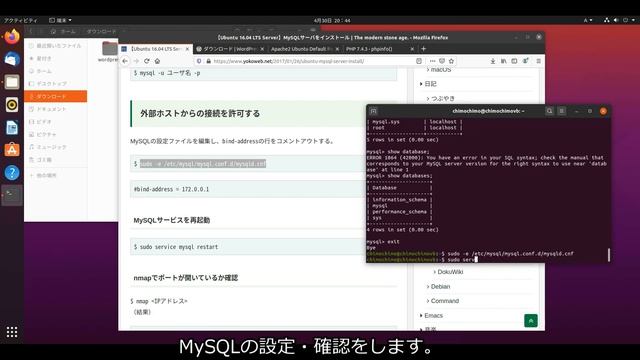Open the Activities overview
Image resolution: width=640 pixels, height=360 pixels.
coord(20,20)
